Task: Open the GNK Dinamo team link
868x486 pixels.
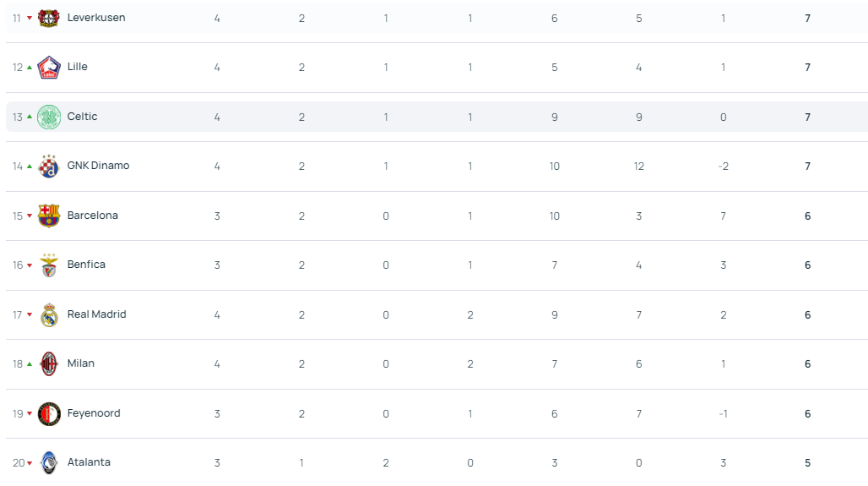Action: 99,166
